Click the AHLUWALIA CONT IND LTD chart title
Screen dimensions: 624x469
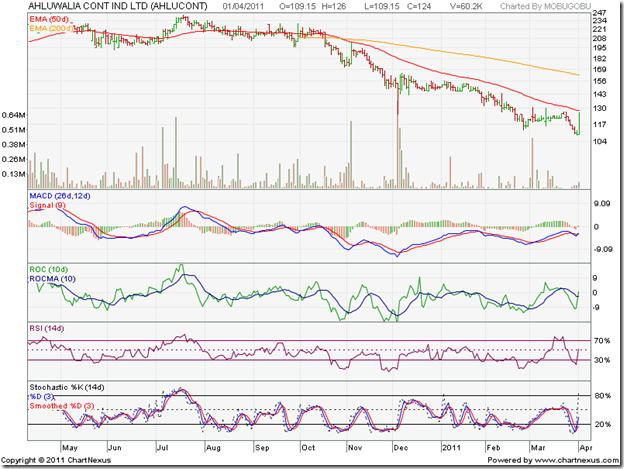pyautogui.click(x=118, y=6)
